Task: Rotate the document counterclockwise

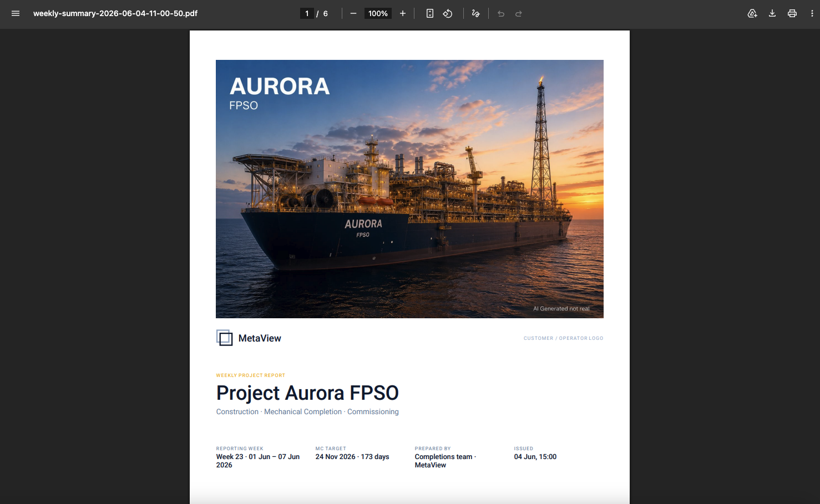Action: [448, 13]
